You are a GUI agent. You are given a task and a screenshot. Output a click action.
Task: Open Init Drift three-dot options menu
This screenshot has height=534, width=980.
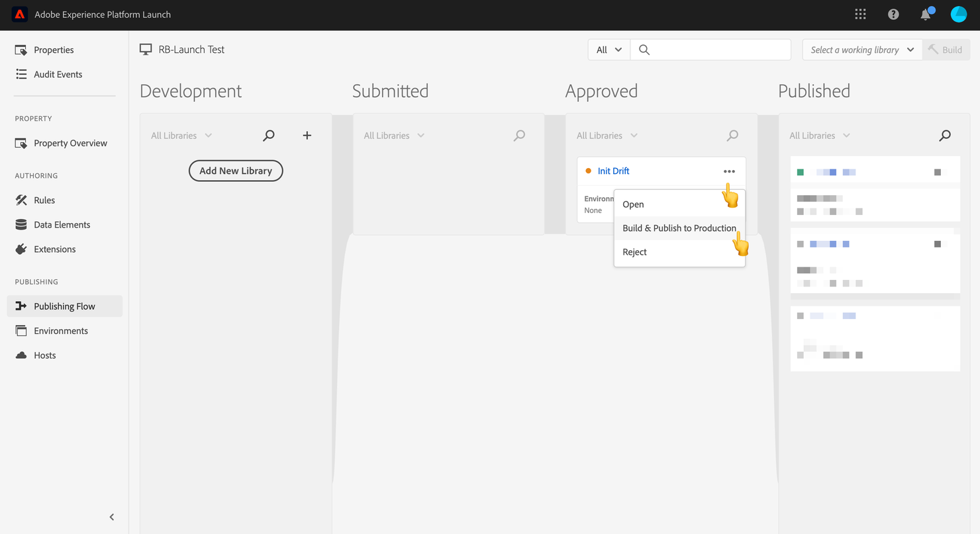coord(729,171)
